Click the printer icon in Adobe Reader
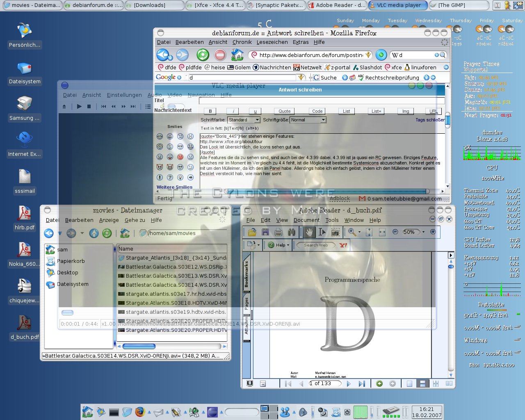525x420 pixels. [278, 232]
